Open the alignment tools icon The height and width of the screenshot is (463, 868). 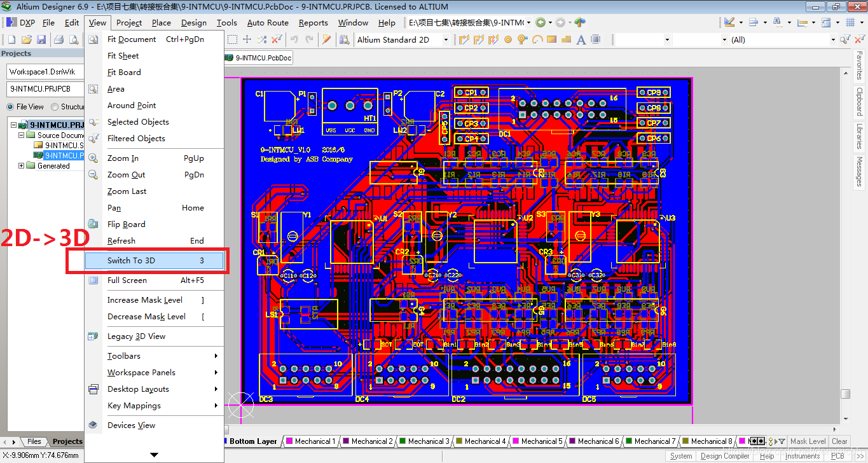[x=754, y=22]
